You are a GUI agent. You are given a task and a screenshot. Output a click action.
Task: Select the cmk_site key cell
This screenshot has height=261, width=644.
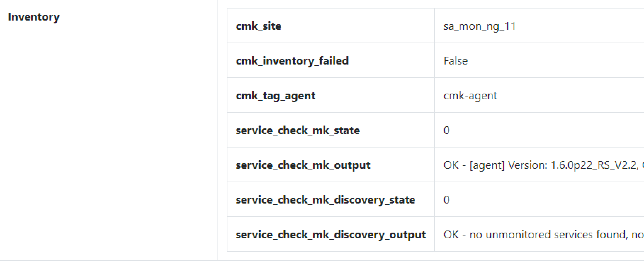click(259, 26)
